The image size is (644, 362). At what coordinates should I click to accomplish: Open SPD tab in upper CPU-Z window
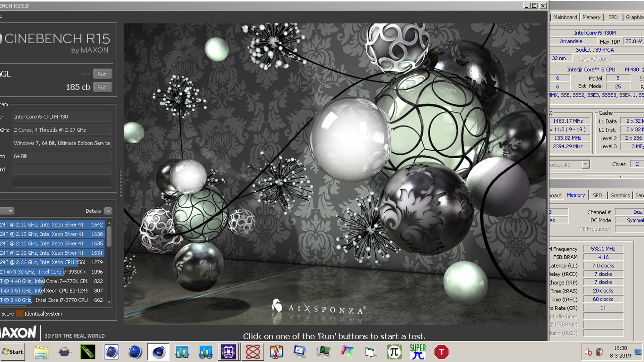(613, 17)
